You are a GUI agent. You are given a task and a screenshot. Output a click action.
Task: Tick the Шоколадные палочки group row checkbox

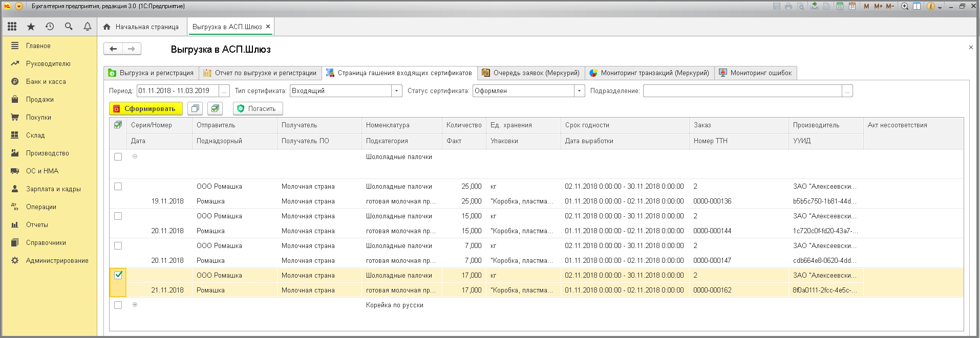pyautogui.click(x=118, y=156)
